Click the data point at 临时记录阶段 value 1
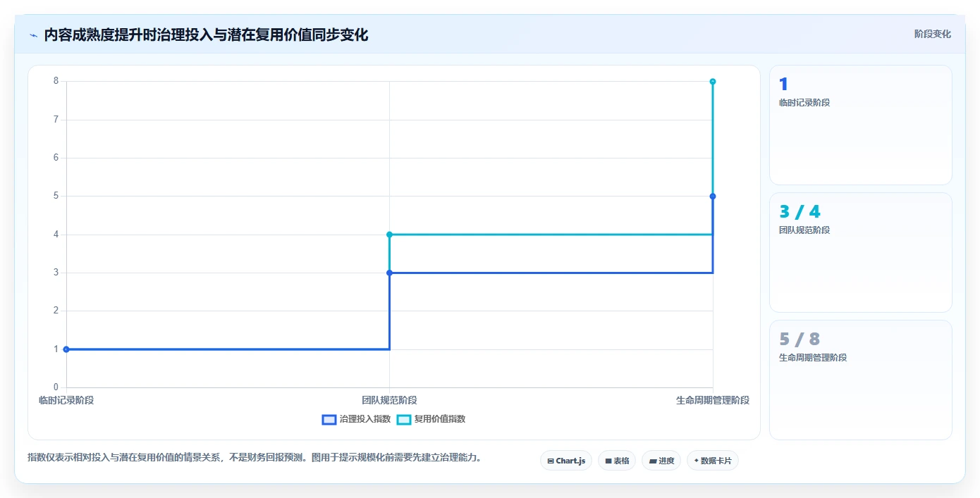Screen dimensions: 980x498 [66, 349]
